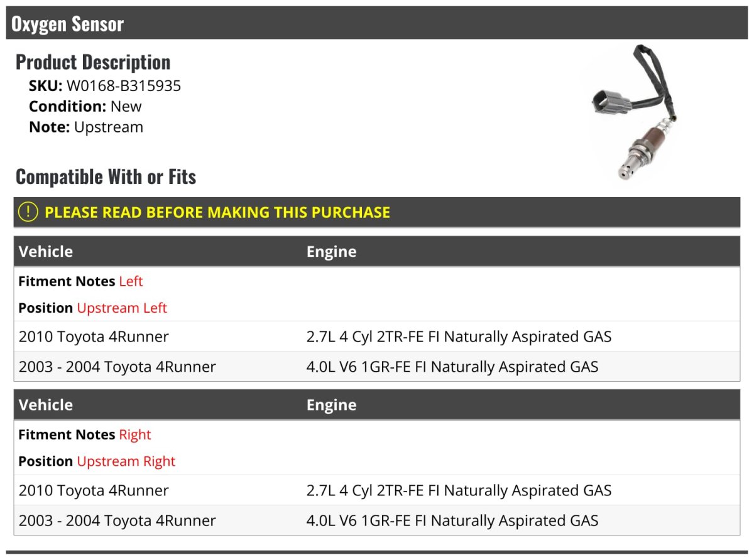Click the yellow exclamation warning icon
The width and height of the screenshot is (754, 560).
pyautogui.click(x=28, y=212)
